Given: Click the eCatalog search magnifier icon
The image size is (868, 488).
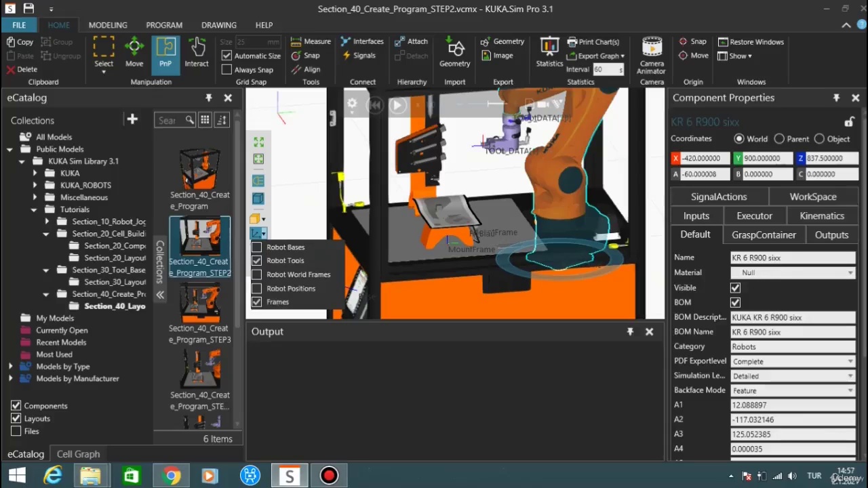Looking at the screenshot, I should click(189, 120).
